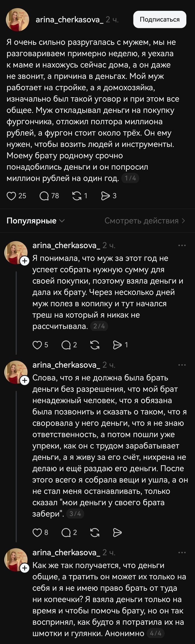195x644 pixels.
Task: Expand the Популярные sort dropdown
Action: [35, 221]
